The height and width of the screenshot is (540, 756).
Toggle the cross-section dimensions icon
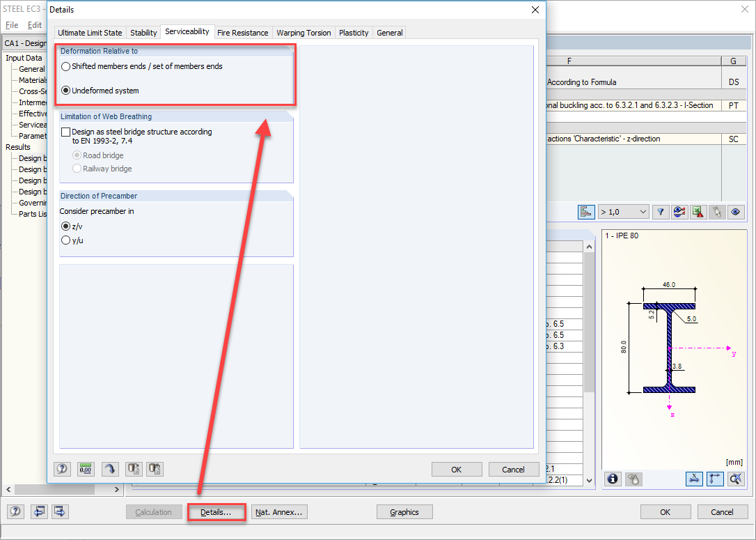[694, 479]
